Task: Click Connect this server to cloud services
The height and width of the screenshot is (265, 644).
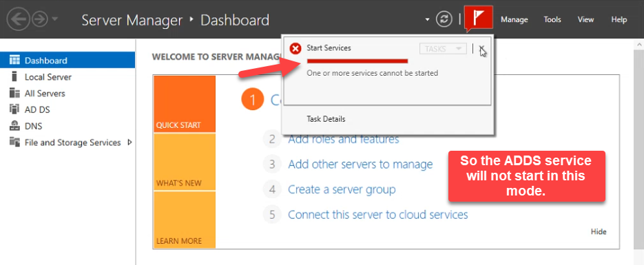Action: tap(378, 215)
